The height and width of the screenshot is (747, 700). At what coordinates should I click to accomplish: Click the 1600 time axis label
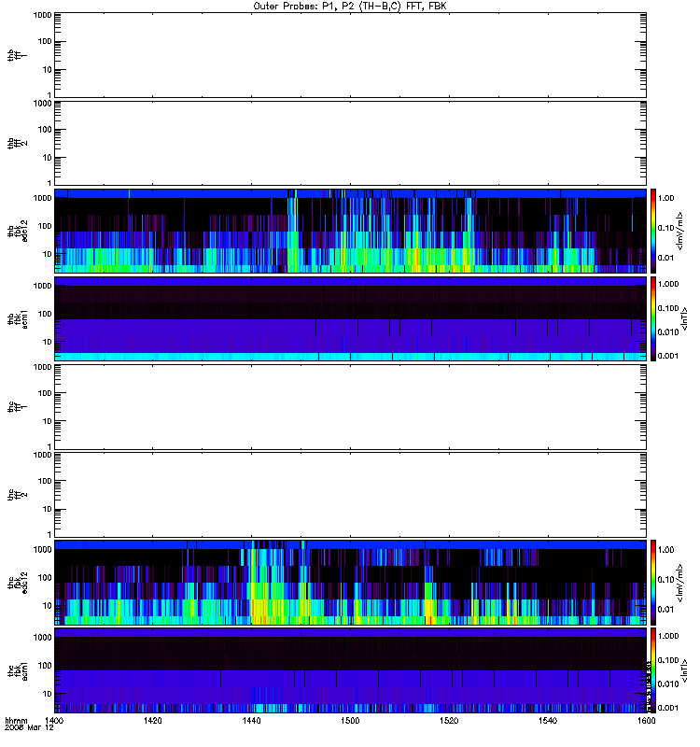[646, 720]
